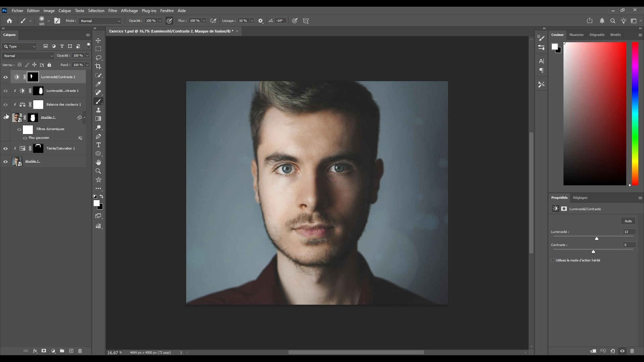
Task: Select the Crop tool
Action: [x=98, y=66]
